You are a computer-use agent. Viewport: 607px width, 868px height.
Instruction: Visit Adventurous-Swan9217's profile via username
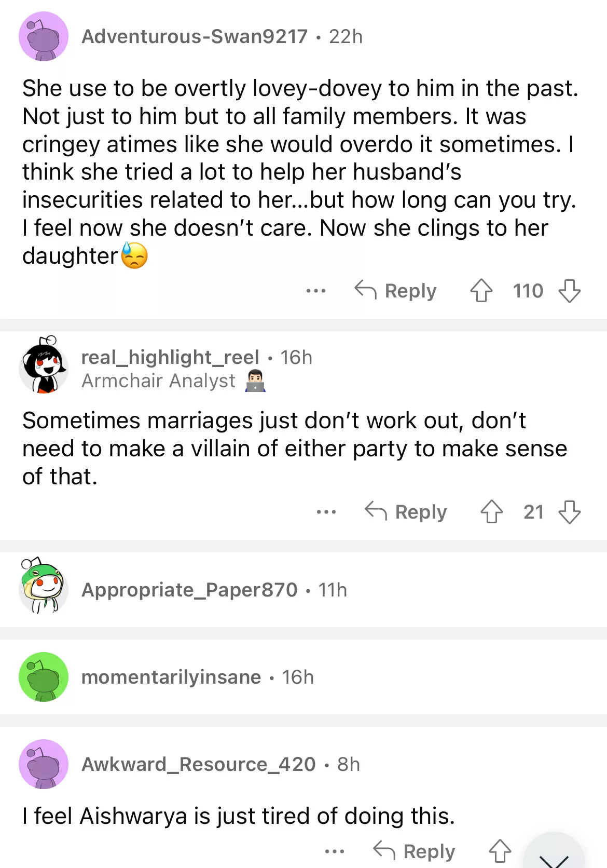click(x=195, y=36)
